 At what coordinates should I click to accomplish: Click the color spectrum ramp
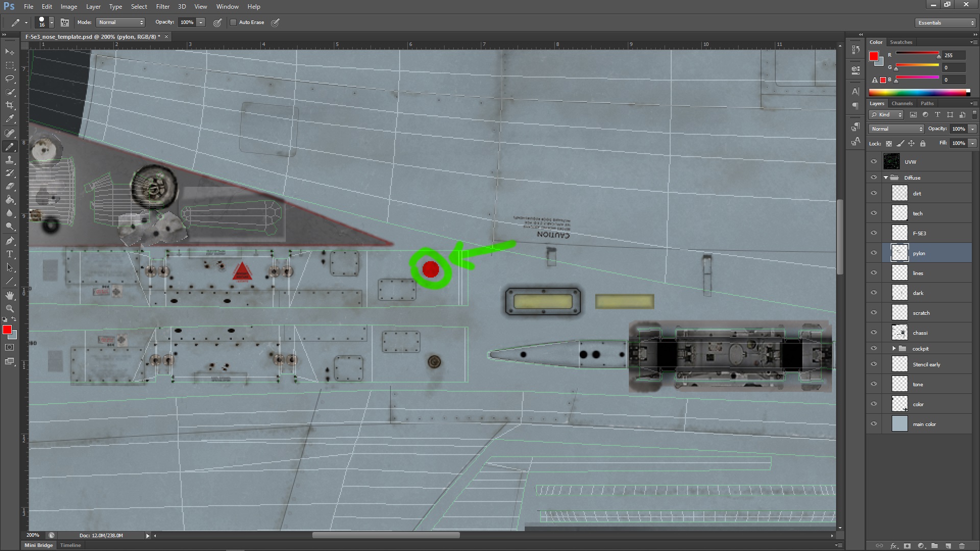[919, 92]
